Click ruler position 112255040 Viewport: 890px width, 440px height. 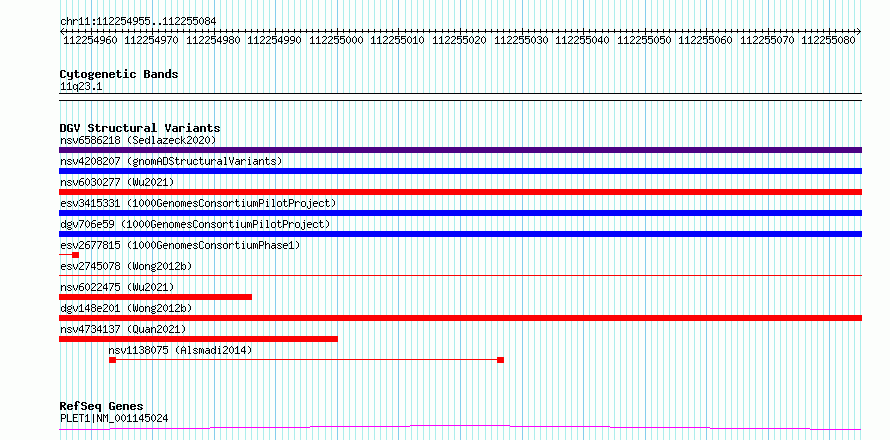click(x=583, y=40)
